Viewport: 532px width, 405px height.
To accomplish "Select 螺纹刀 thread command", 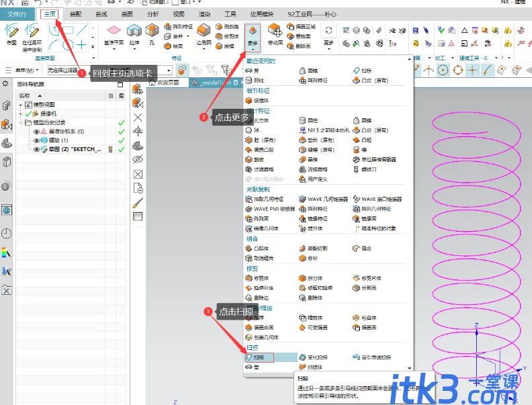I will [x=365, y=169].
